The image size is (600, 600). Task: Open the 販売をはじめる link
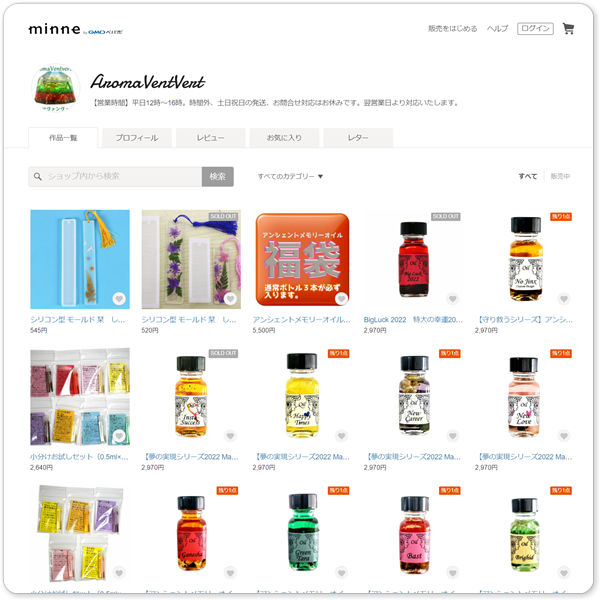pyautogui.click(x=452, y=29)
